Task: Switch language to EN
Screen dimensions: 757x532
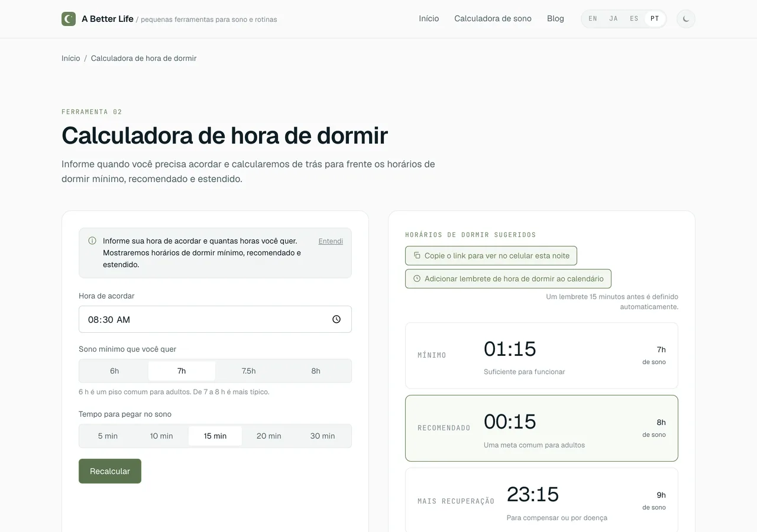Action: tap(593, 19)
